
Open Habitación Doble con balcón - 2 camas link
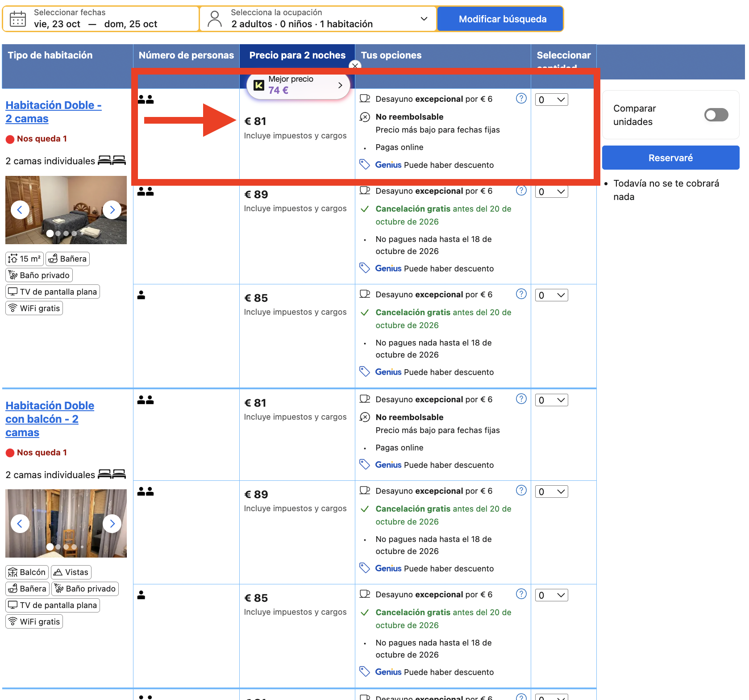tap(50, 419)
